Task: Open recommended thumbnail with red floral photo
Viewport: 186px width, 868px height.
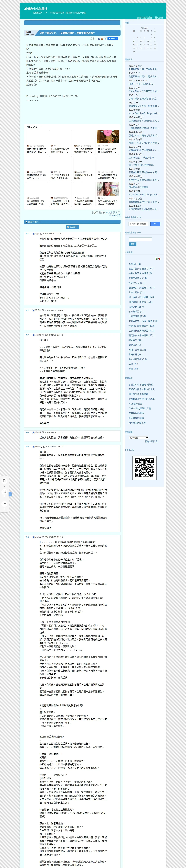Action: [x=108, y=137]
